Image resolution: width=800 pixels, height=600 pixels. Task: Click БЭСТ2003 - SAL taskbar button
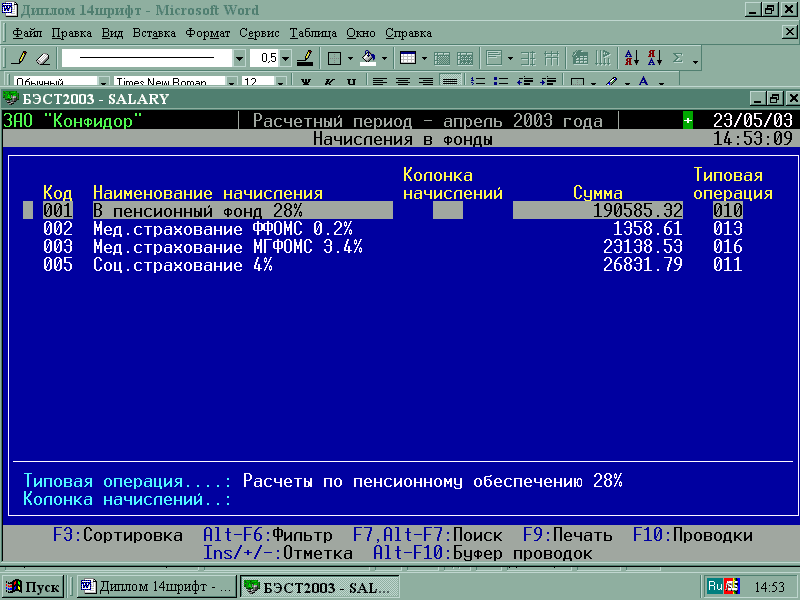click(319, 587)
